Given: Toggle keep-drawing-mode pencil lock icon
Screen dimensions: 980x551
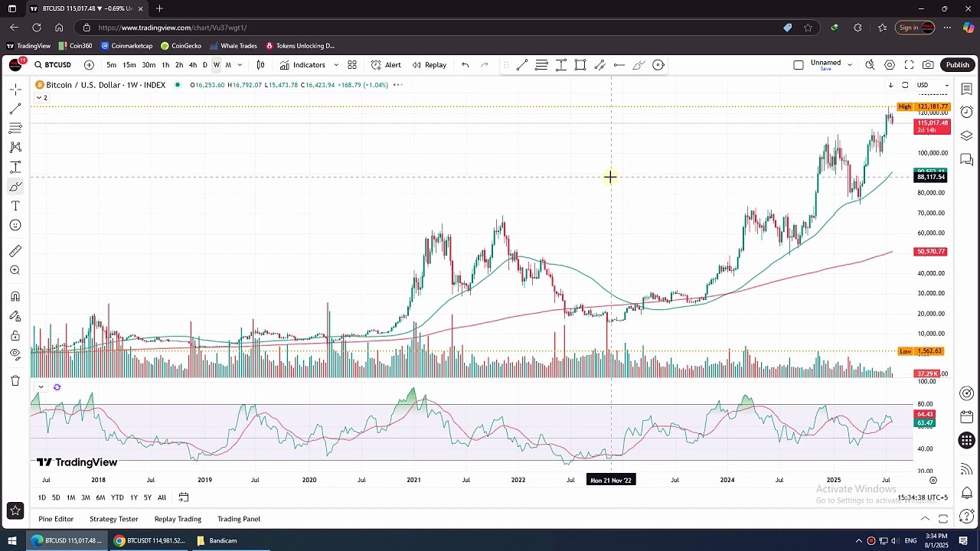Looking at the screenshot, I should (15, 316).
